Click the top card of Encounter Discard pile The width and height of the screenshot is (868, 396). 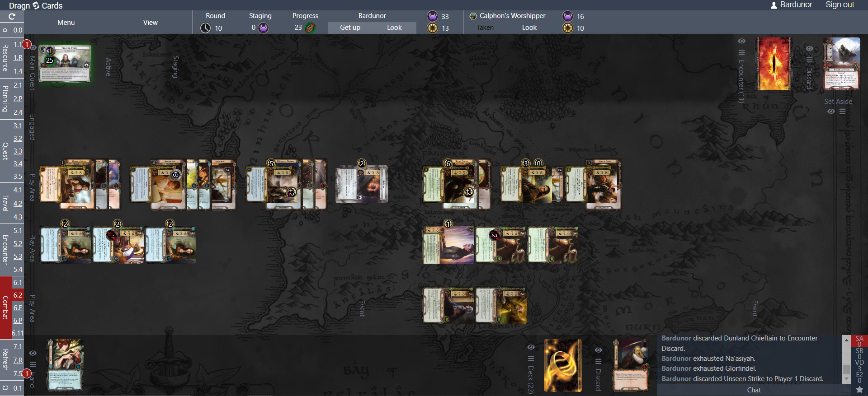841,64
